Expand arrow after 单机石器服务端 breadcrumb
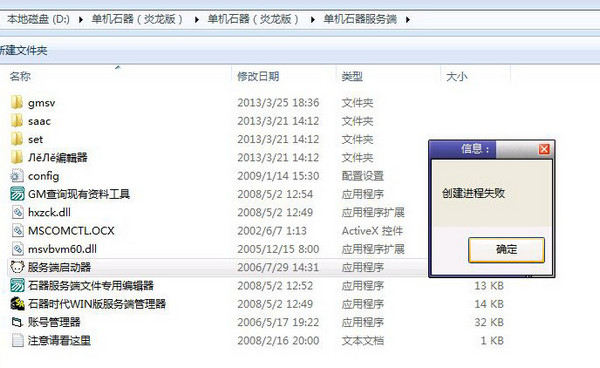This screenshot has height=368, width=600. pyautogui.click(x=408, y=20)
